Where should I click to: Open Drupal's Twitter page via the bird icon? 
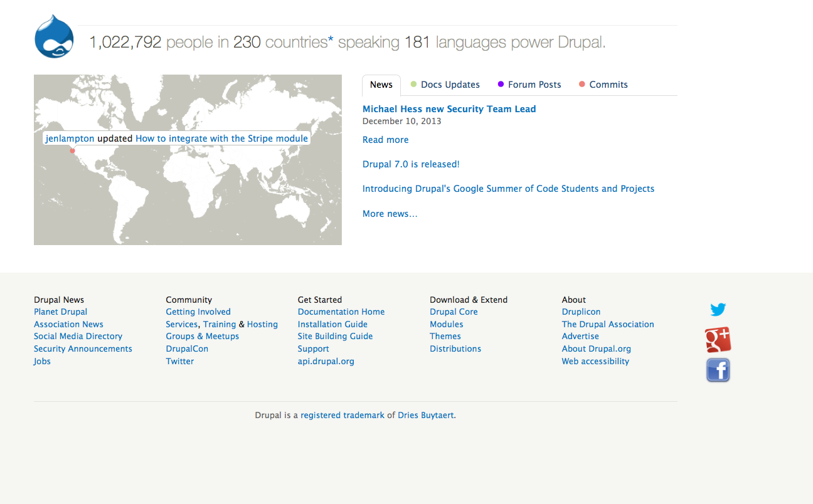click(x=718, y=309)
